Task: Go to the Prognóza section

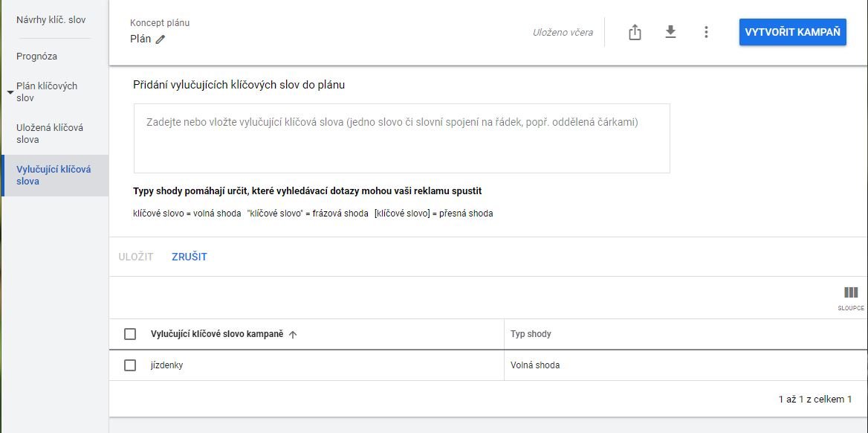Action: 36,57
